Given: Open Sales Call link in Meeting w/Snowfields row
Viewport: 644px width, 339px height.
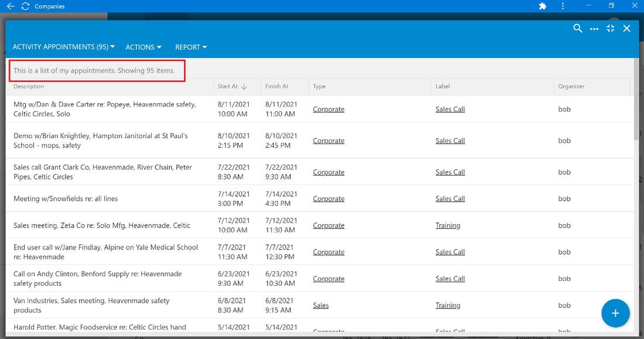Looking at the screenshot, I should (x=450, y=199).
